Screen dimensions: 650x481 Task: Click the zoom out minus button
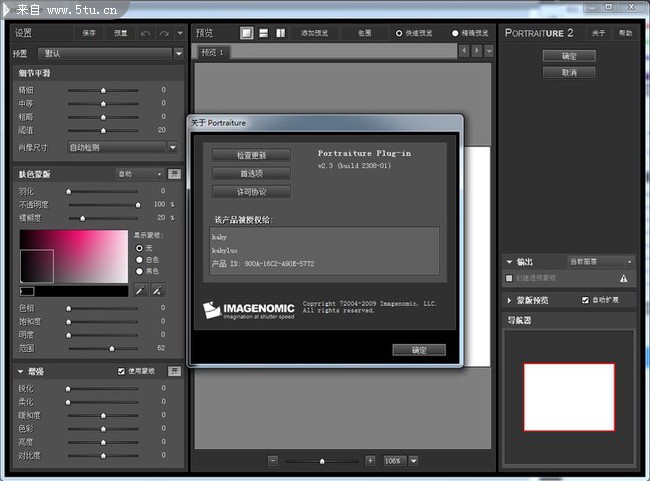[x=273, y=461]
